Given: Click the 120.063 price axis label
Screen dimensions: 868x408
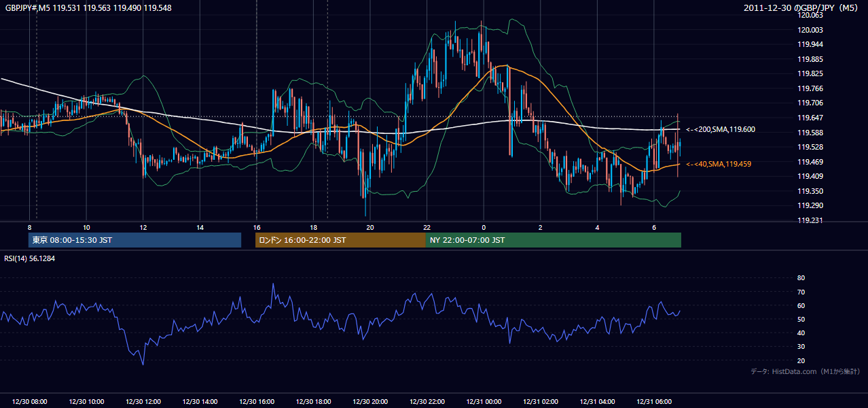Looking at the screenshot, I should click(x=811, y=15).
